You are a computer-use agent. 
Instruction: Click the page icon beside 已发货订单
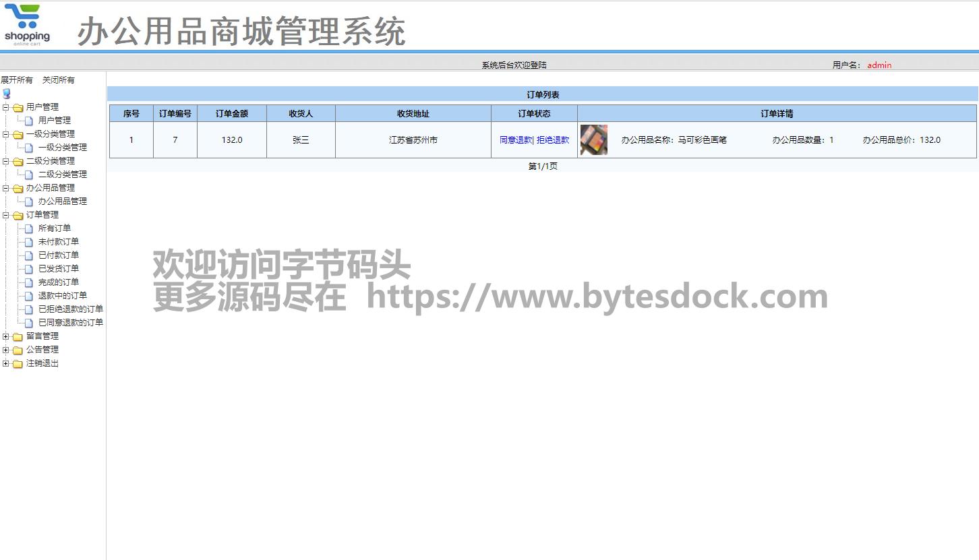pyautogui.click(x=28, y=269)
